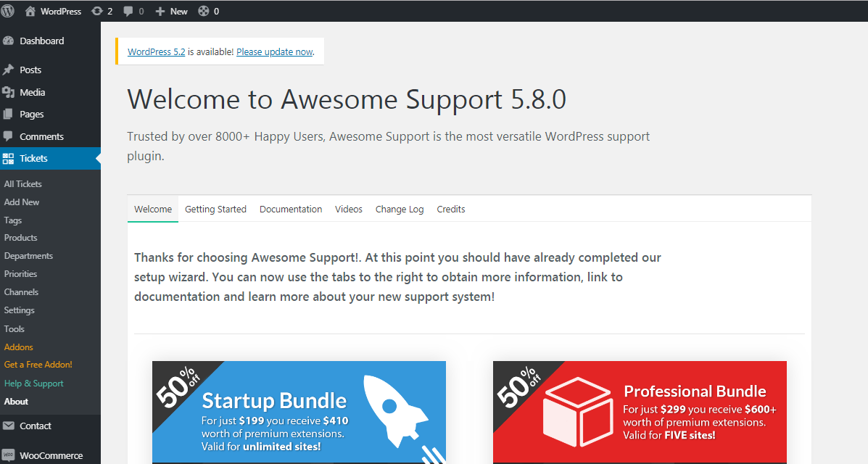The height and width of the screenshot is (464, 868).
Task: Click Please update now link
Action: tap(275, 51)
